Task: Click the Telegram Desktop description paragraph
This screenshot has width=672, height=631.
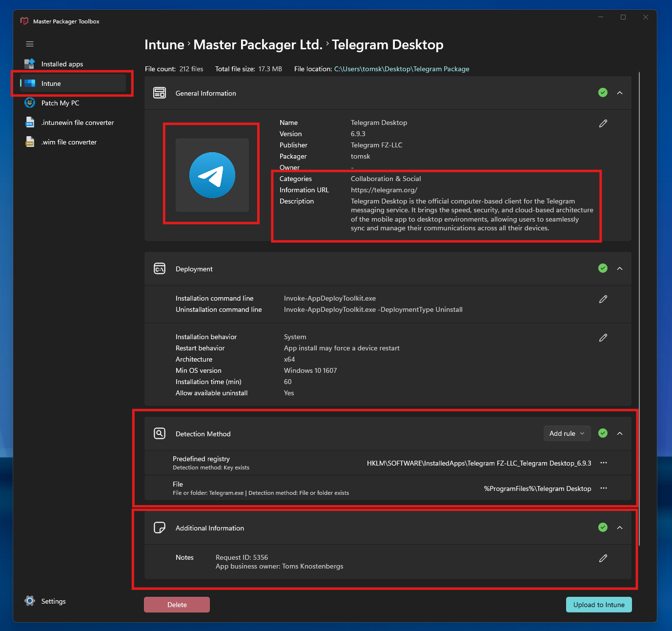Action: 472,215
